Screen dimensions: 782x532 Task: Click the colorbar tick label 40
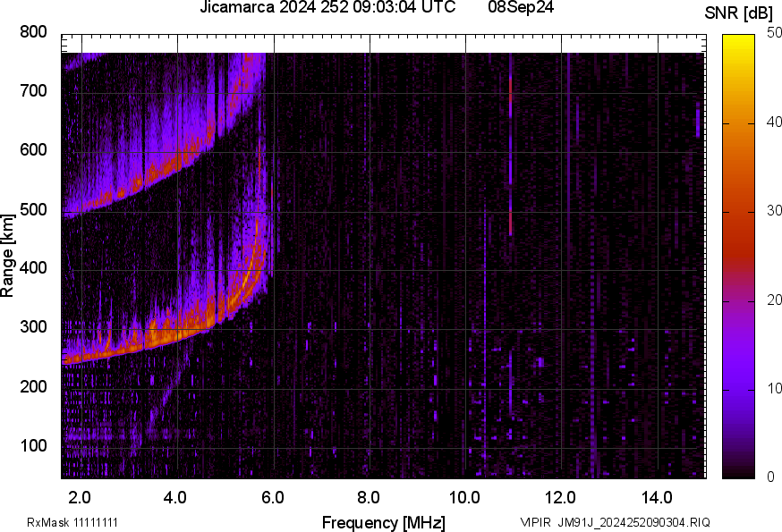point(763,123)
